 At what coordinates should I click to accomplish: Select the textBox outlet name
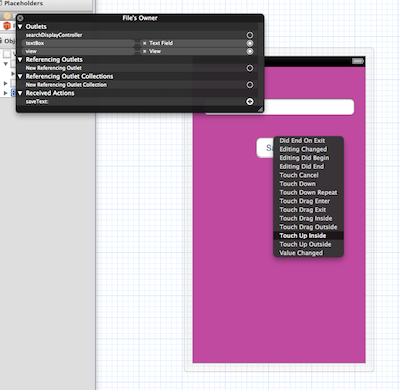tap(35, 43)
